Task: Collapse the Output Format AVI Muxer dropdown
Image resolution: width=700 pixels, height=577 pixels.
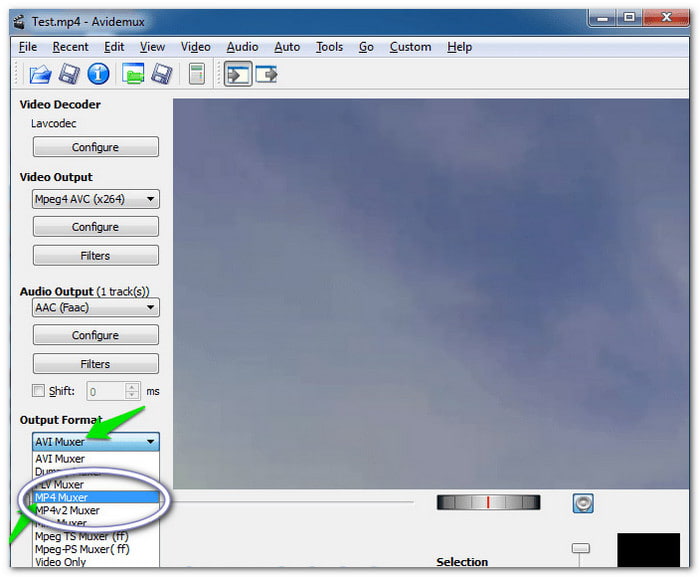Action: click(96, 442)
